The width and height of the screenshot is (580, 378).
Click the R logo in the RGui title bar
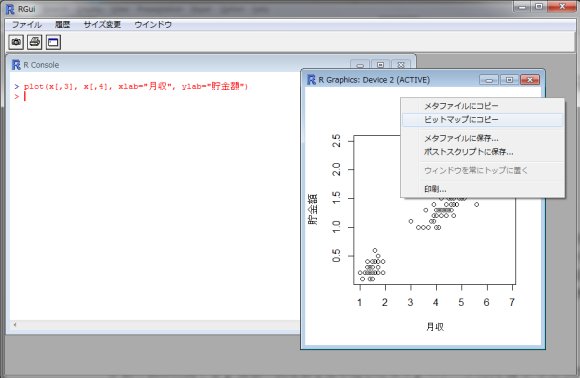[10, 9]
